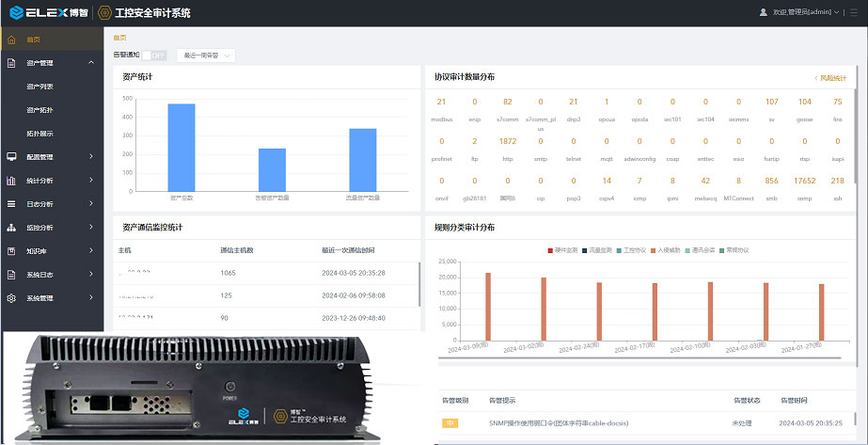Click the 配置管理 monitor icon
This screenshot has width=868, height=445.
(11, 156)
